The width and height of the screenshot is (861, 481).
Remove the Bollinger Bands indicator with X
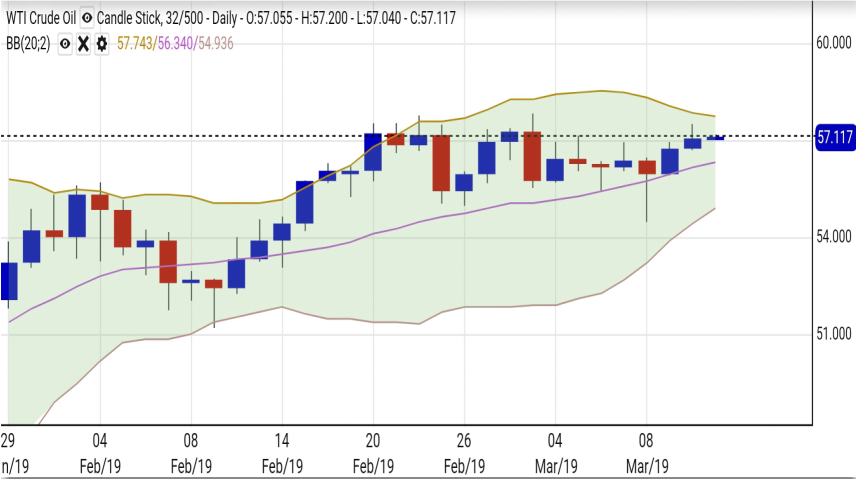(x=83, y=44)
